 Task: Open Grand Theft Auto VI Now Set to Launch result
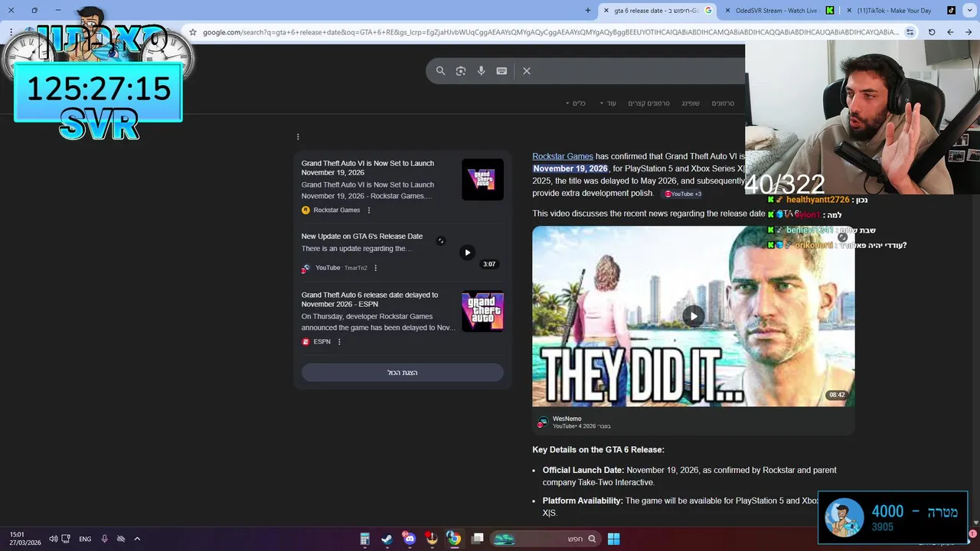(x=367, y=168)
